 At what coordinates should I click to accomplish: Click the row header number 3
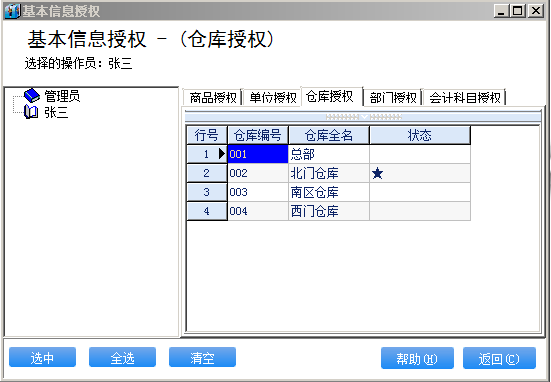click(207, 192)
